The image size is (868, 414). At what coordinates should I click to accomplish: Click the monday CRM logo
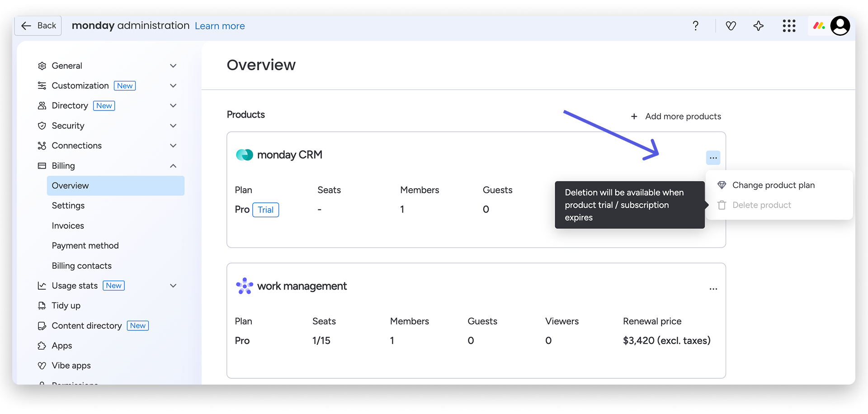click(245, 155)
